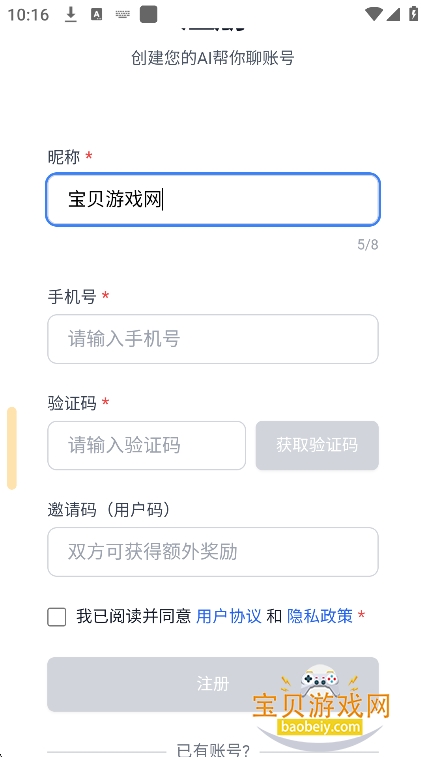Tap the 10:16 clock in status bar
Image resolution: width=426 pixels, height=757 pixels.
28,15
